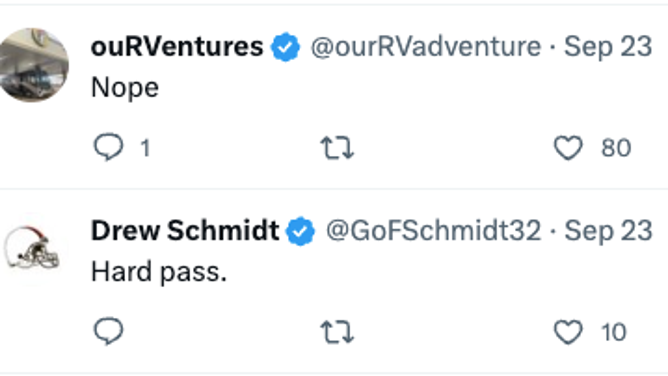
Task: Click Drew Schmidt's verified badge
Action: 300,231
